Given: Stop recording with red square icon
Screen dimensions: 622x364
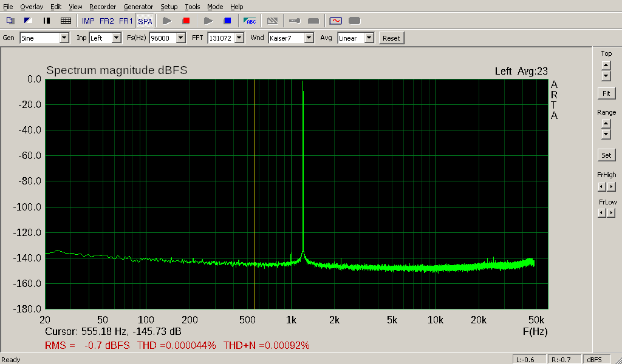Looking at the screenshot, I should 186,21.
